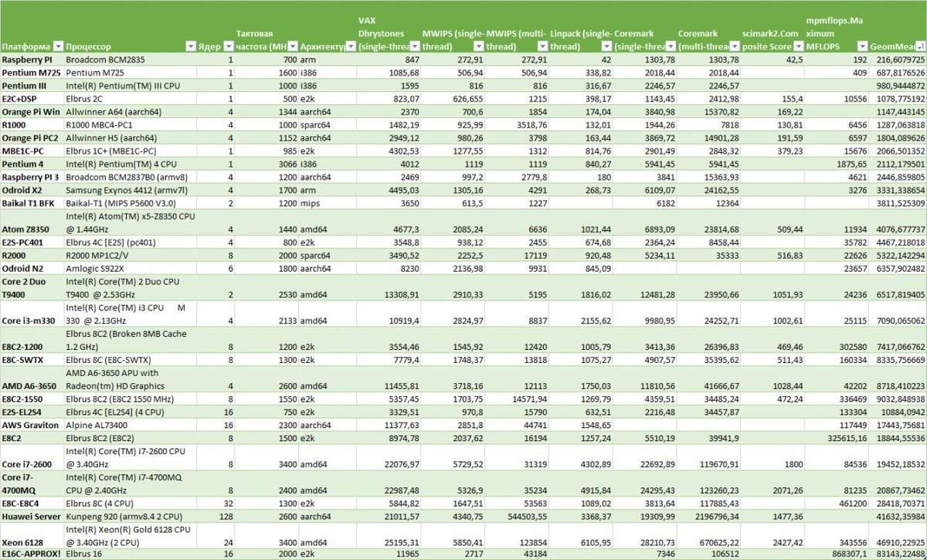The image size is (927, 560).
Task: Select the Core 2 Duo T9400 platform cell
Action: (32, 288)
